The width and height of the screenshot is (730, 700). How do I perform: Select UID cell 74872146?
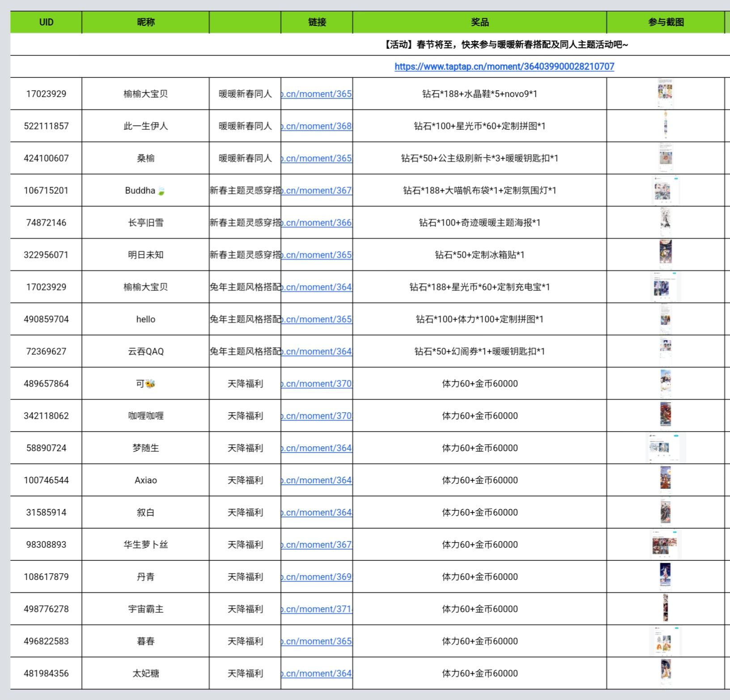pyautogui.click(x=46, y=223)
